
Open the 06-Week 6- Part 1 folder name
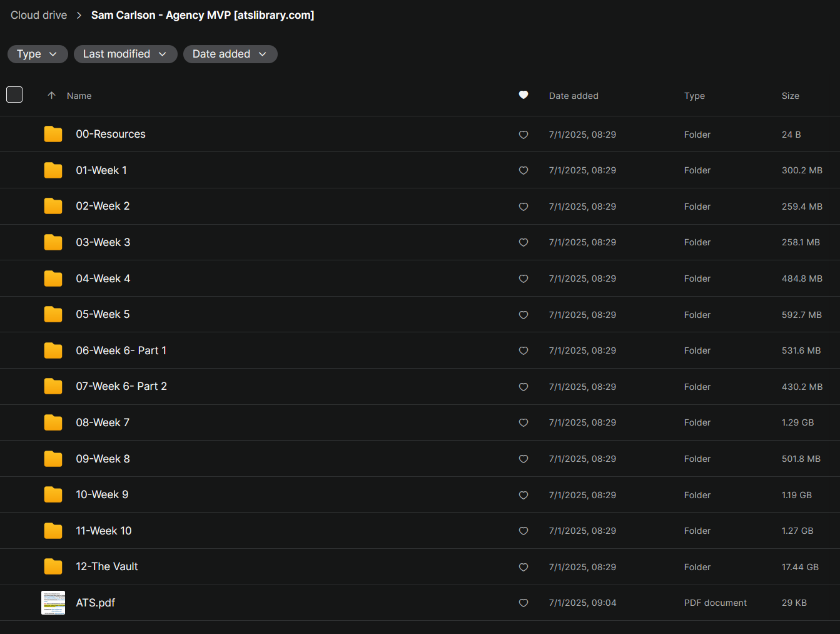(x=121, y=350)
